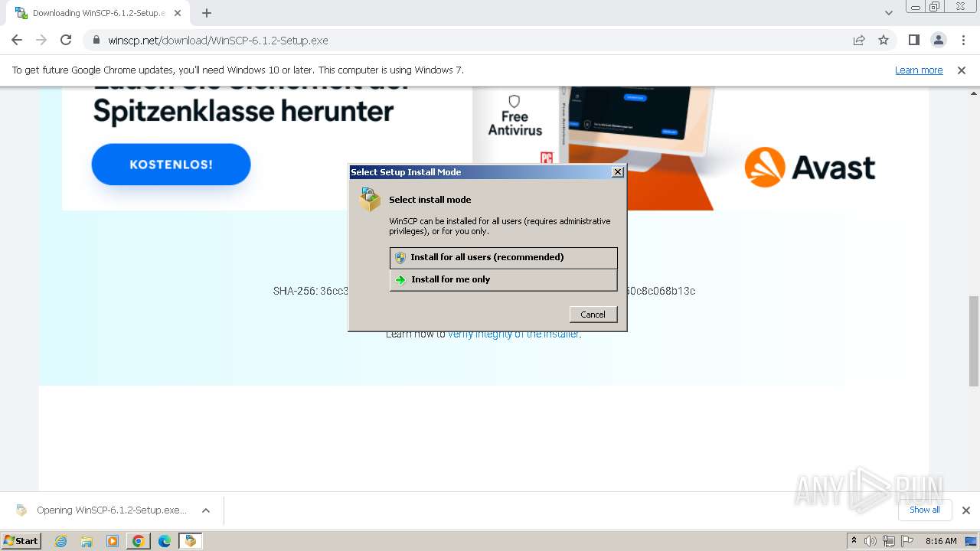The width and height of the screenshot is (980, 551).
Task: Switch to Chrome in the taskbar
Action: (139, 541)
